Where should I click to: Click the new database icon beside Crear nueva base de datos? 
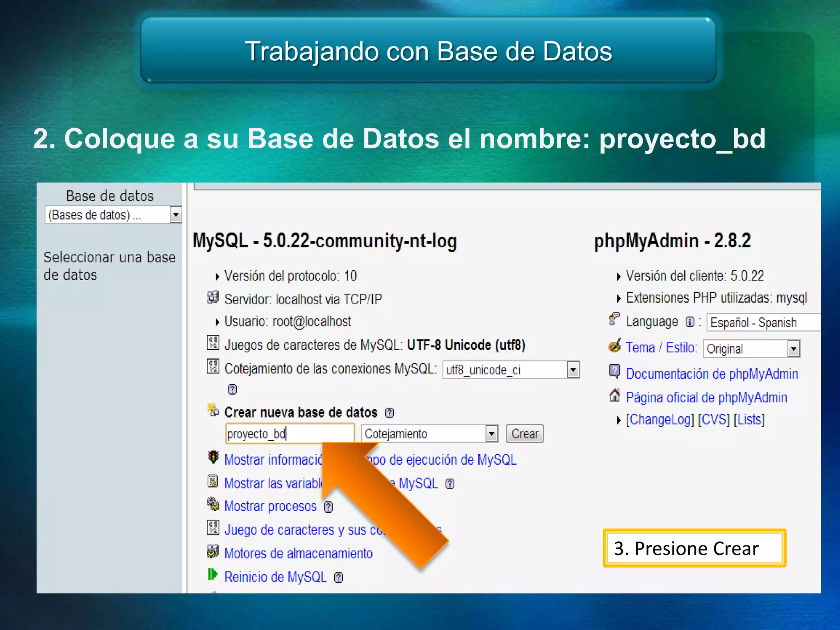click(x=213, y=410)
